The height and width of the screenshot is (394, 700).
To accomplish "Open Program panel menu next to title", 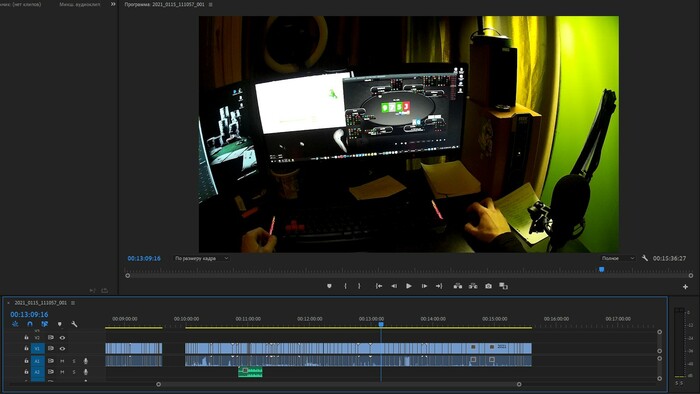I will (211, 4).
